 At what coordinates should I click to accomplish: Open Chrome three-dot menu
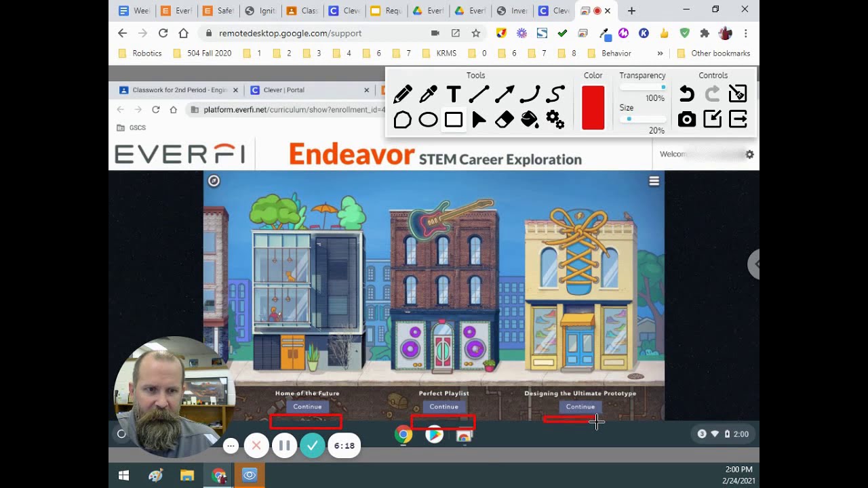(x=746, y=33)
